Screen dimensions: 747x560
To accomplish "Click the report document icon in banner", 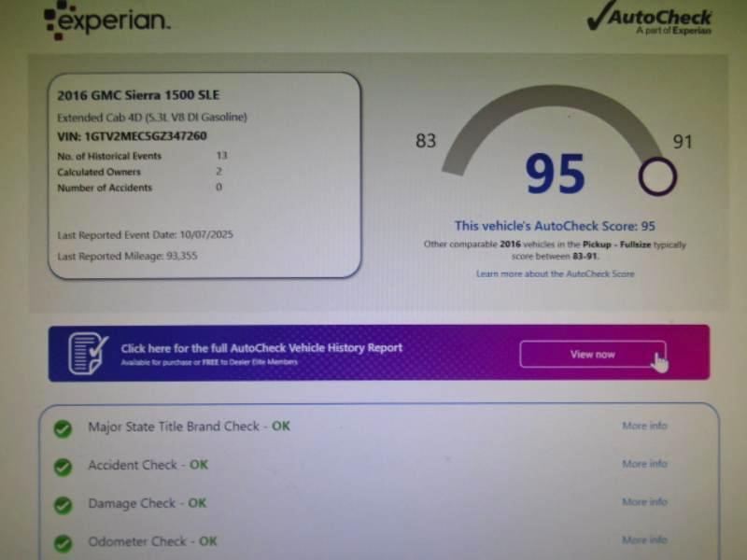I will 88,353.
